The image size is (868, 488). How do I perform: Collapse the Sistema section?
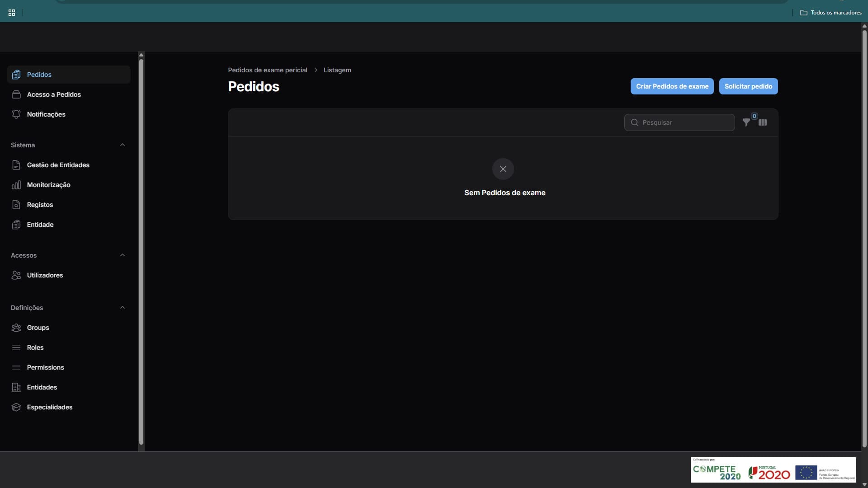coord(123,145)
